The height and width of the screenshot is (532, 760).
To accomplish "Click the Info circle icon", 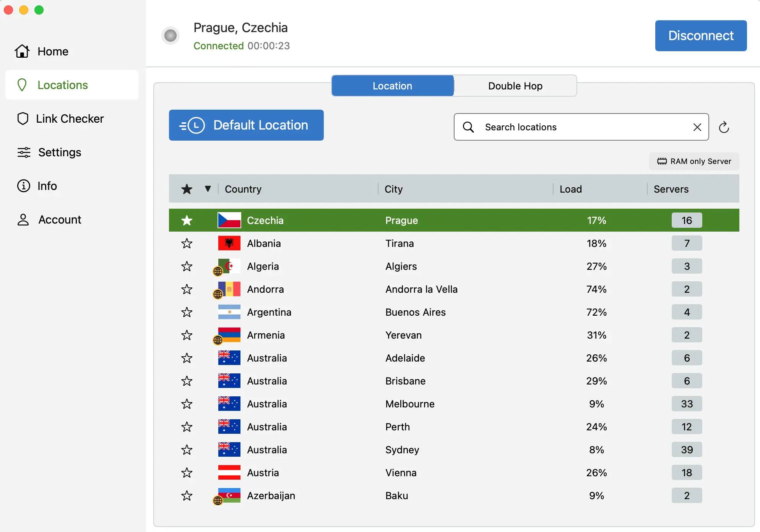I will [24, 186].
